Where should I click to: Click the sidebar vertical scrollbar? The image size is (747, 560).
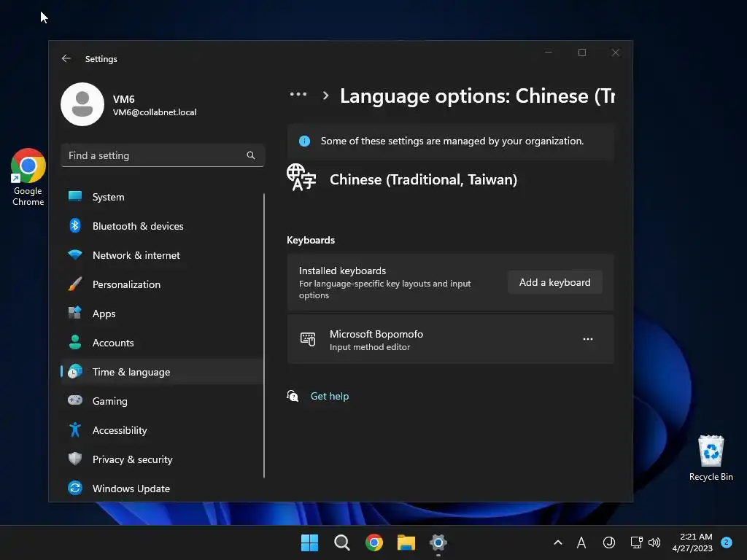tap(264, 335)
